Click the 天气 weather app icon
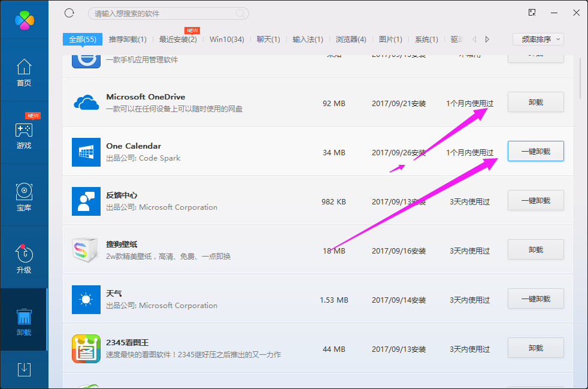 pos(86,299)
